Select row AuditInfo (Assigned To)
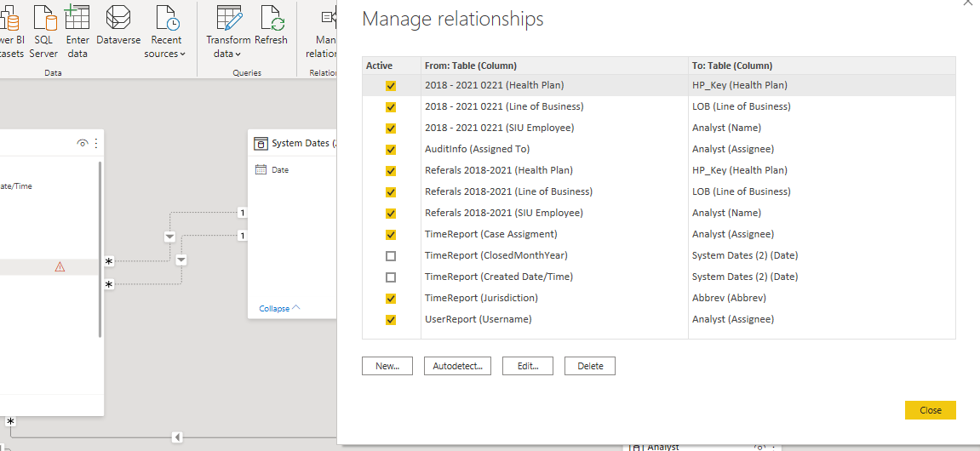Viewport: 980px width, 451px height. tap(659, 149)
